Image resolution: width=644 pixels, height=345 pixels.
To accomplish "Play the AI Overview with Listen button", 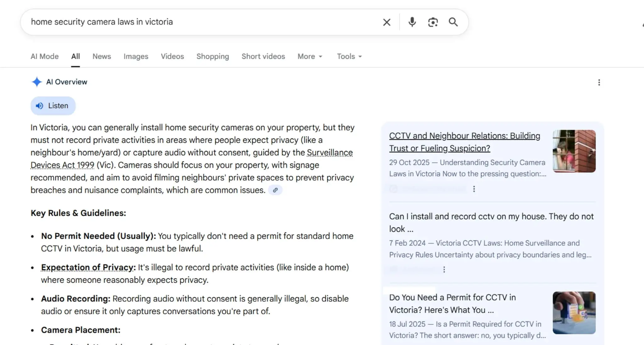I will pos(53,106).
